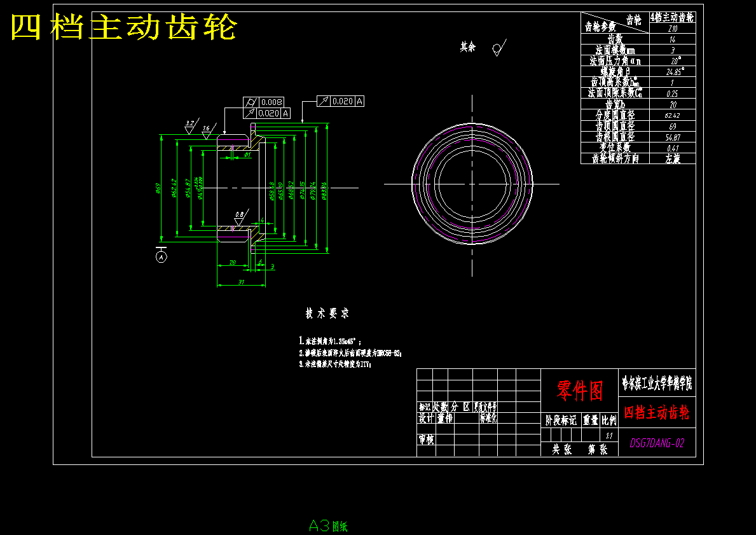Click the 标准化 cell in the title block

(488, 418)
